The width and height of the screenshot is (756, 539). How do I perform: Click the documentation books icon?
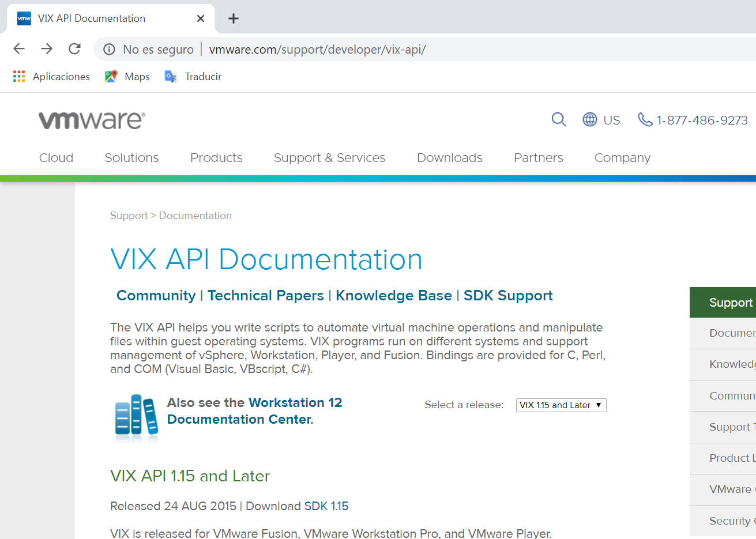click(136, 418)
